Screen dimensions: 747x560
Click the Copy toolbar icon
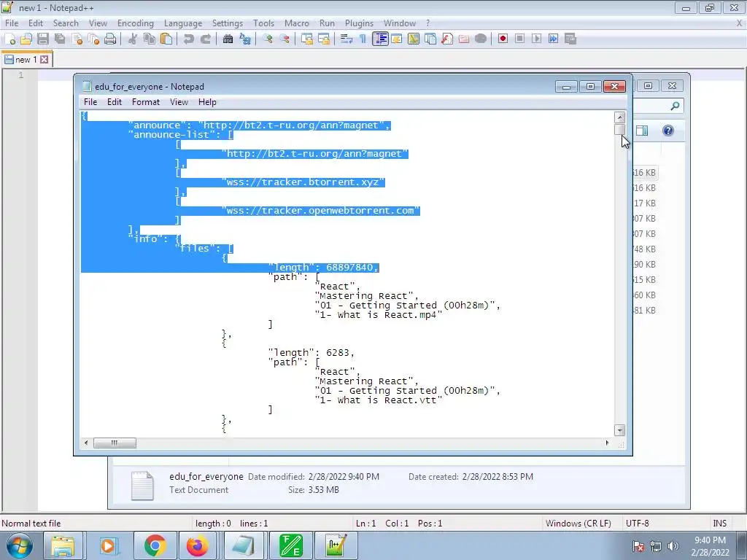pyautogui.click(x=150, y=39)
